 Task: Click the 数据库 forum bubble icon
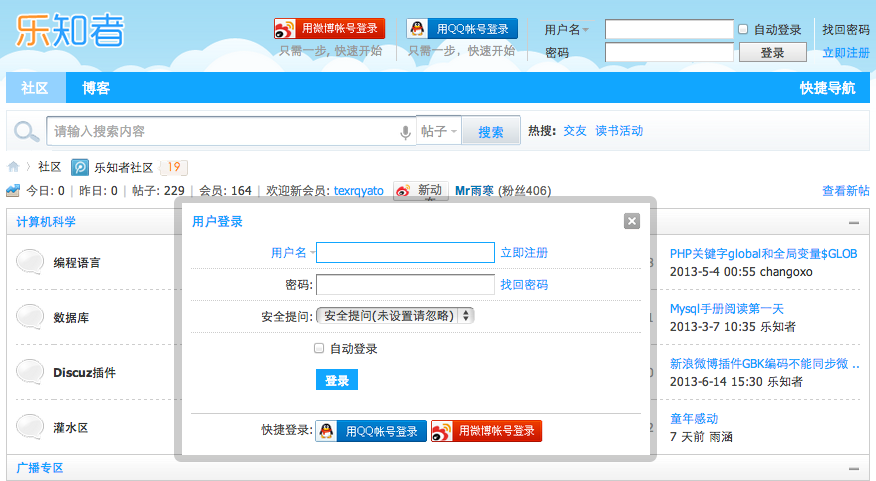[x=30, y=317]
